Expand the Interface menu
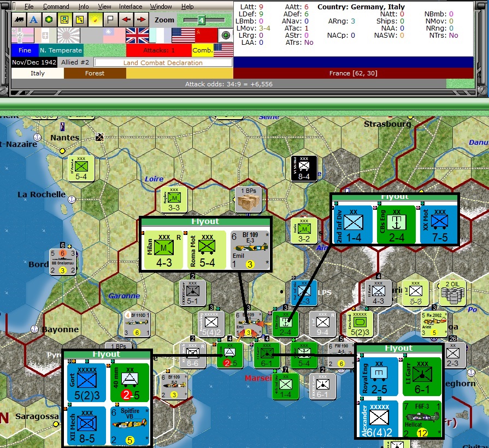 pos(131,7)
